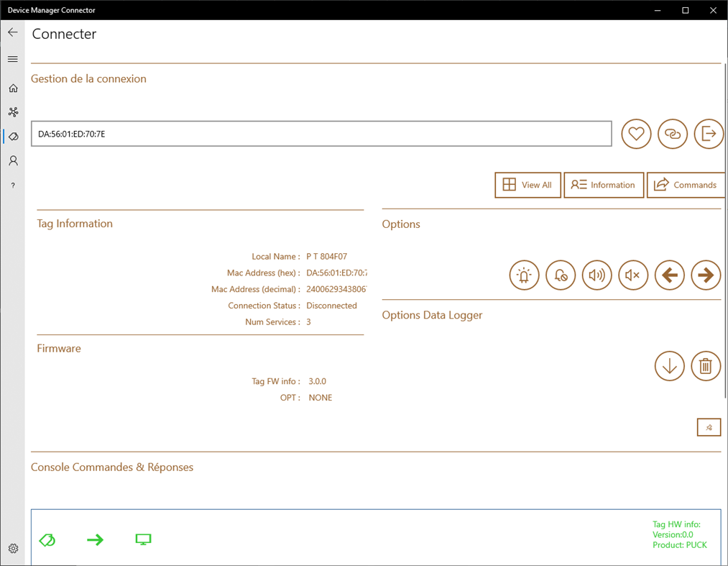The image size is (728, 566).
Task: Delete logger data using the trash icon
Action: pos(705,366)
